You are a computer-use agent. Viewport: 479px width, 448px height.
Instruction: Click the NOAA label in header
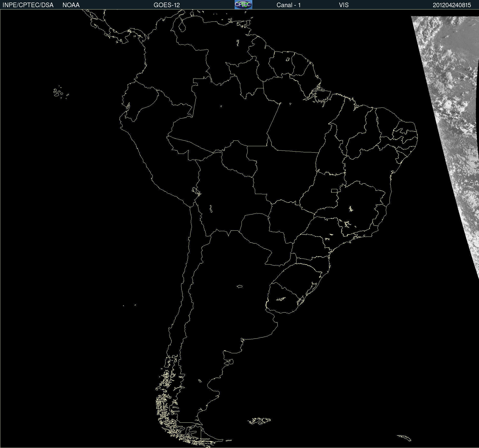(71, 5)
